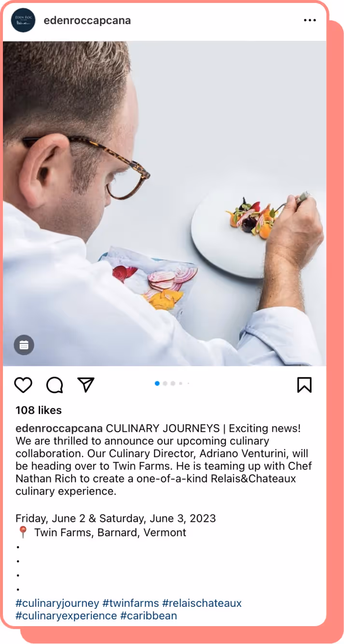This screenshot has height=644, width=344.
Task: Select the first blue carousel dot
Action: (157, 383)
